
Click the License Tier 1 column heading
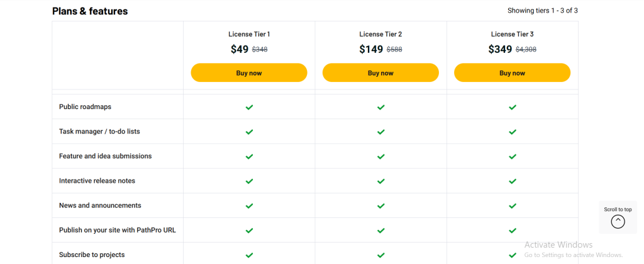click(249, 34)
